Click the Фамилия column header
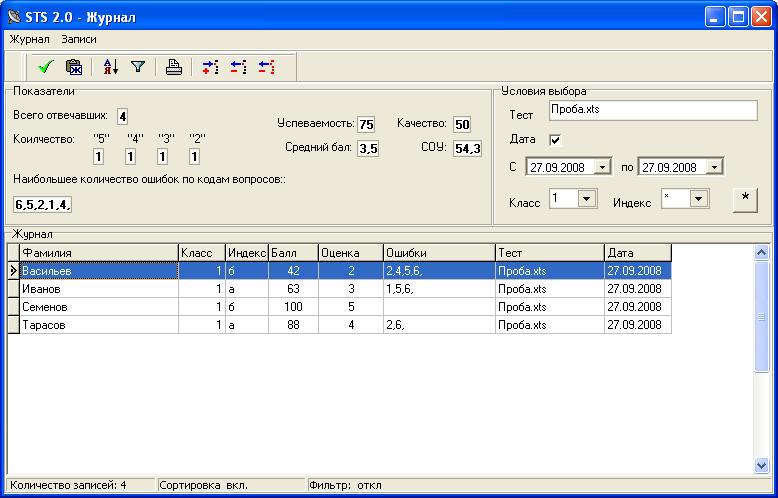This screenshot has width=778, height=498. point(98,253)
